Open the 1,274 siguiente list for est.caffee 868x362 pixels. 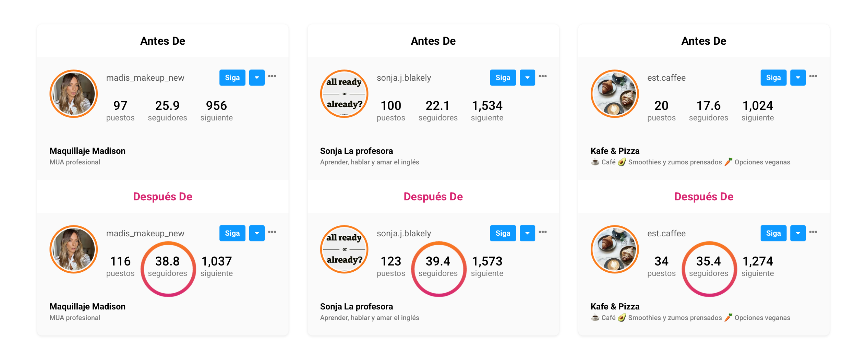pyautogui.click(x=758, y=266)
